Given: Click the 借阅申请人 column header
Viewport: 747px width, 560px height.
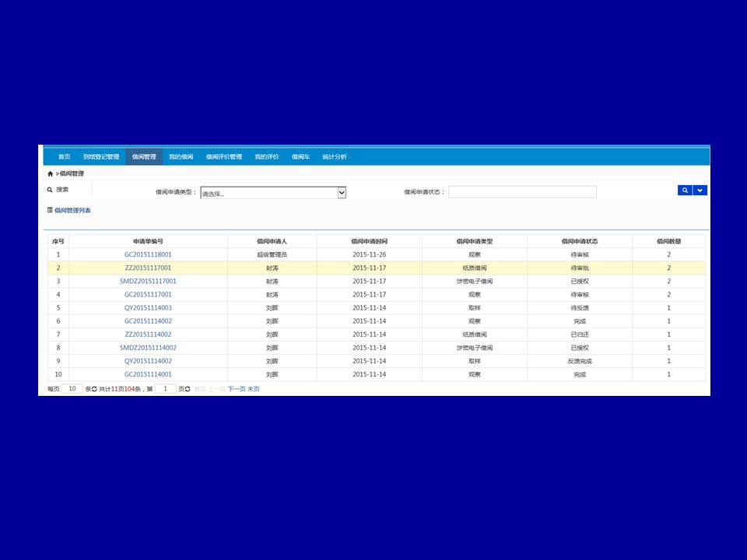Looking at the screenshot, I should [x=272, y=241].
